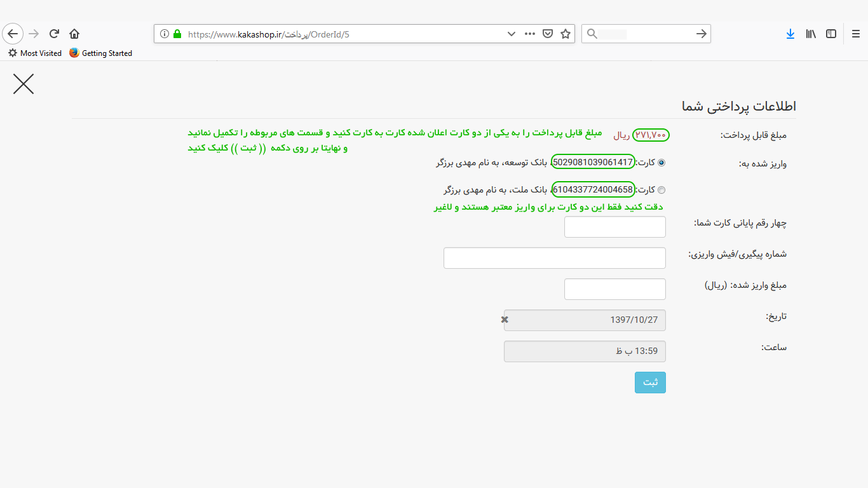Open Most Visited bookmarks folder

click(35, 53)
